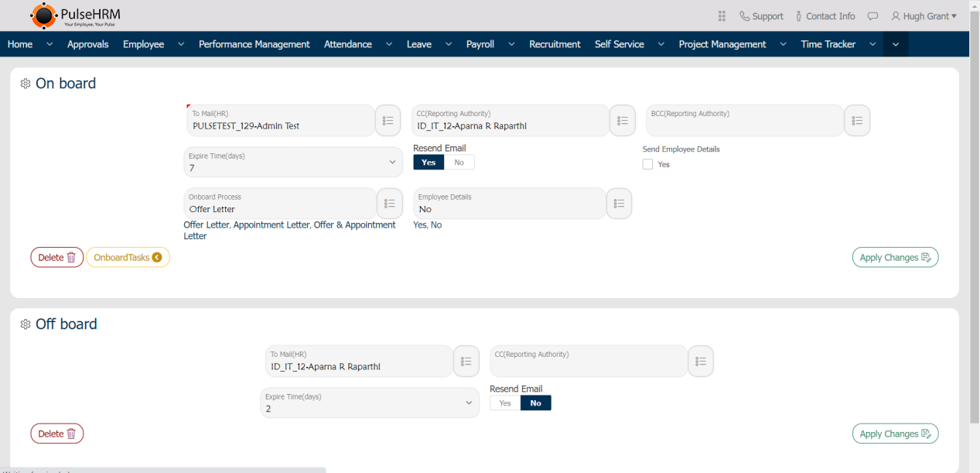Click Delete button in Off board section

click(x=56, y=434)
